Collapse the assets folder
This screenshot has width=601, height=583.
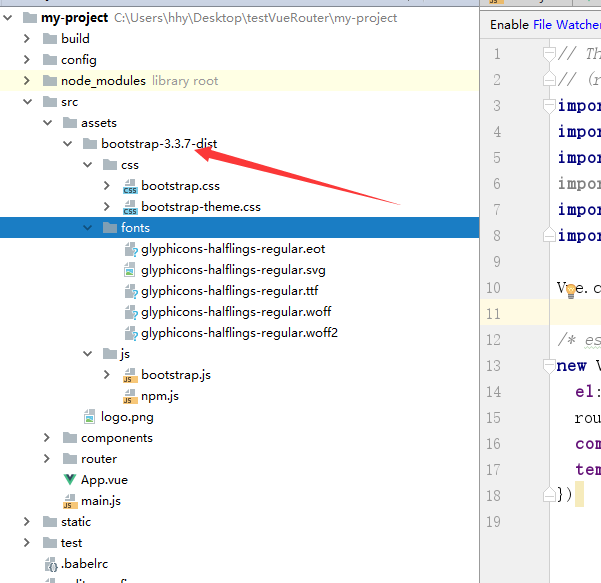click(48, 123)
